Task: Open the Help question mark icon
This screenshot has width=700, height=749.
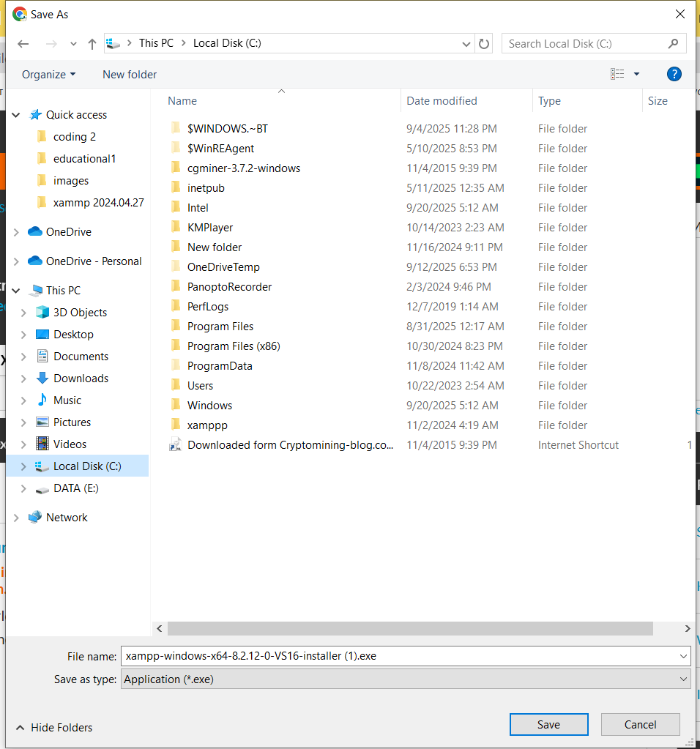Action: click(674, 74)
